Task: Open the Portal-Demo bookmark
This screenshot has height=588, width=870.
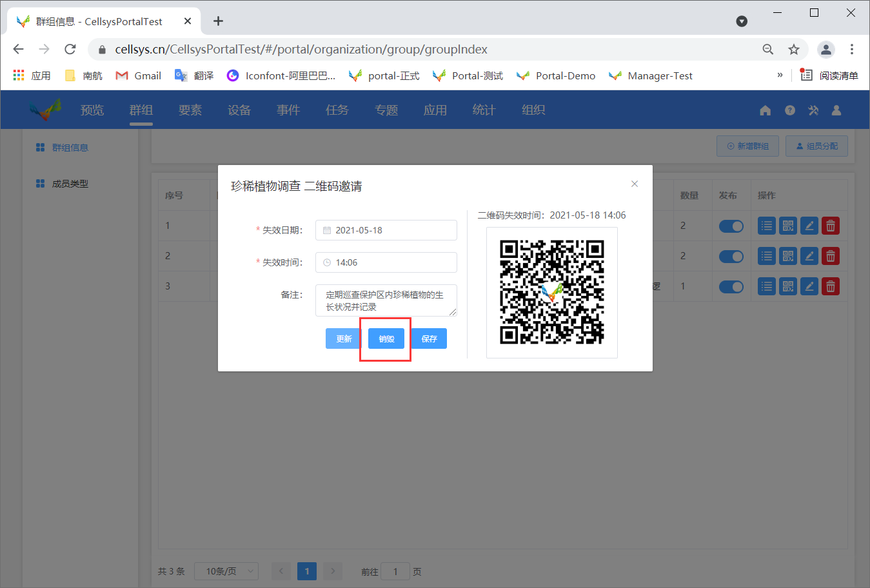Action: [556, 75]
